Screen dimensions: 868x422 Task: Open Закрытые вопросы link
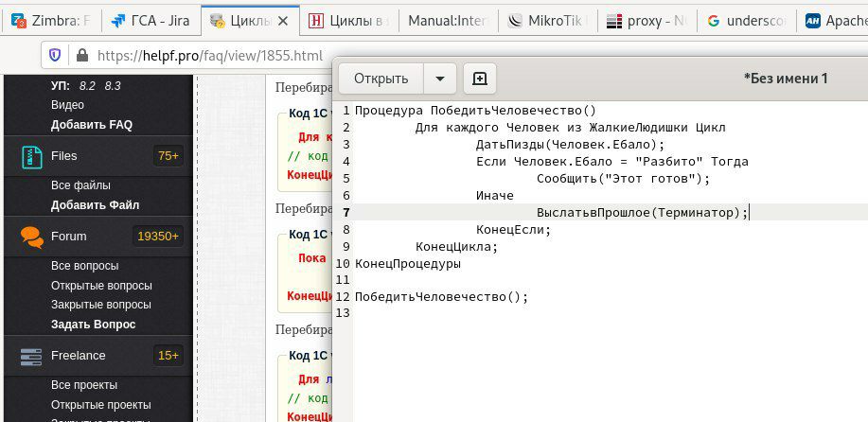[100, 305]
